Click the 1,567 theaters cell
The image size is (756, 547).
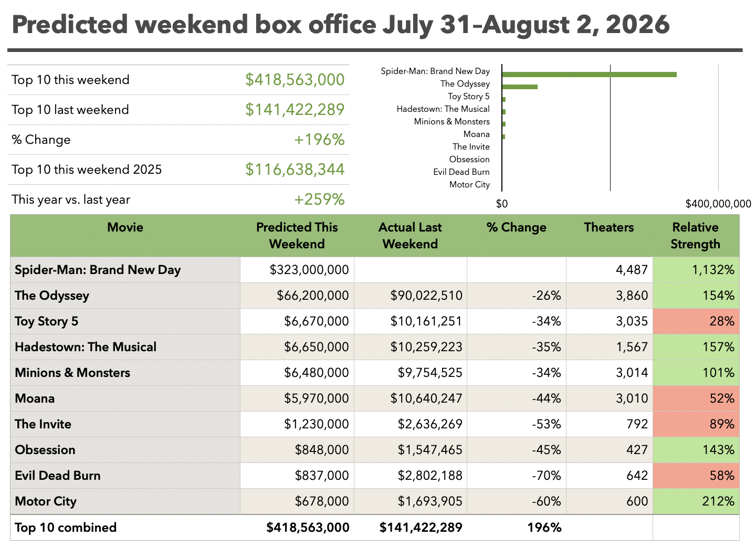tap(610, 347)
